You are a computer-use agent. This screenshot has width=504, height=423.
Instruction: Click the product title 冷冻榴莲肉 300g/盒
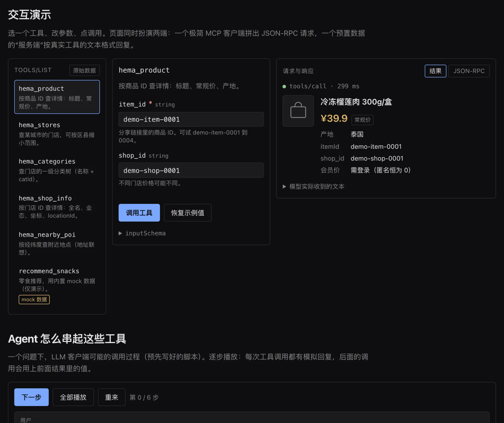356,102
